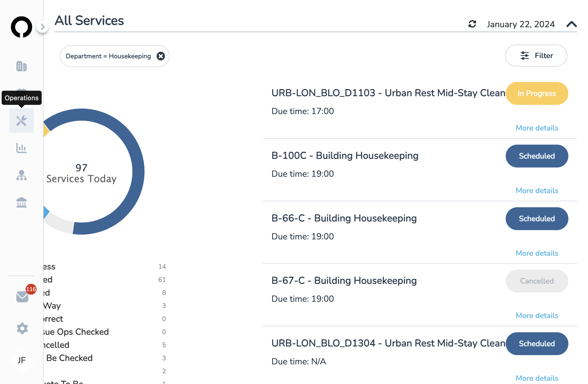Screen dimensions: 588x384
Task: Expand the sidebar with arrow button
Action: click(43, 27)
